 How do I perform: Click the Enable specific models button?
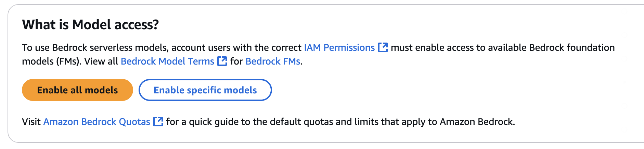205,90
